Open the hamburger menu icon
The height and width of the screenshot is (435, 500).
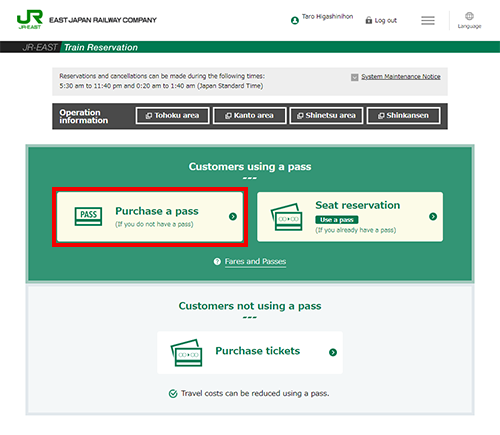(x=428, y=20)
